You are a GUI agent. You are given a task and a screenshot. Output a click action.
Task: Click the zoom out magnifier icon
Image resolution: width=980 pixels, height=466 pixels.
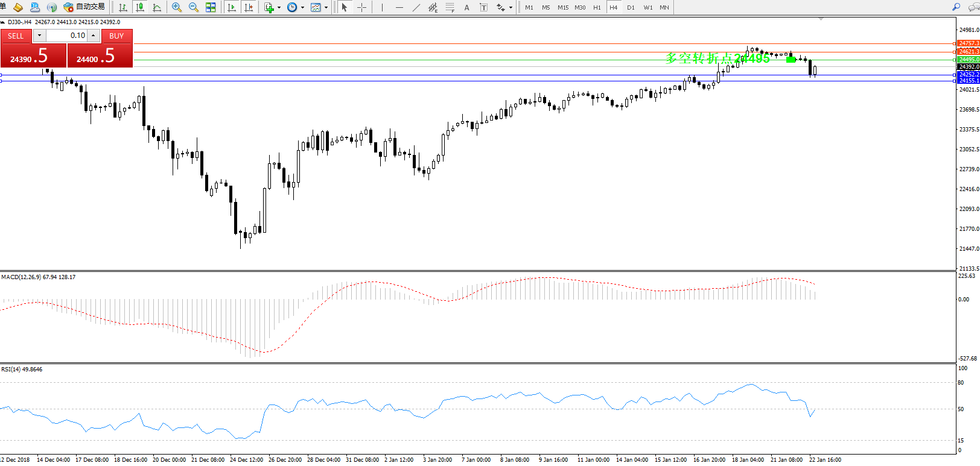click(x=194, y=7)
